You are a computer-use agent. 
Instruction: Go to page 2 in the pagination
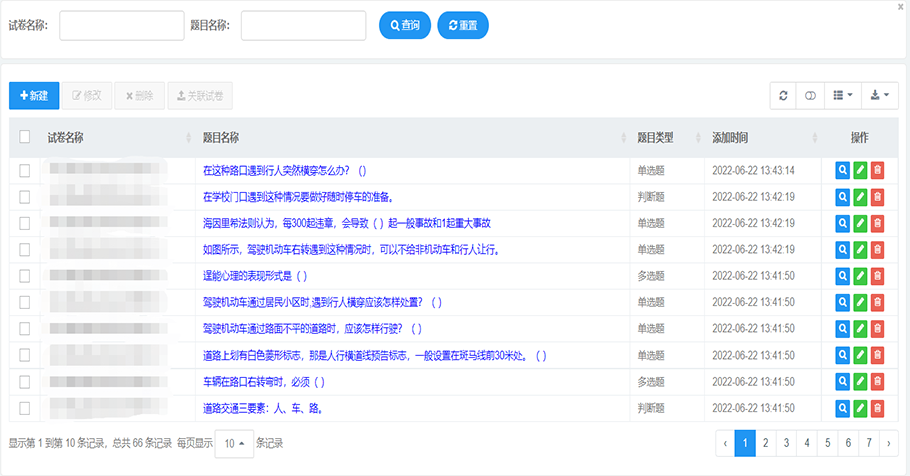click(x=765, y=442)
